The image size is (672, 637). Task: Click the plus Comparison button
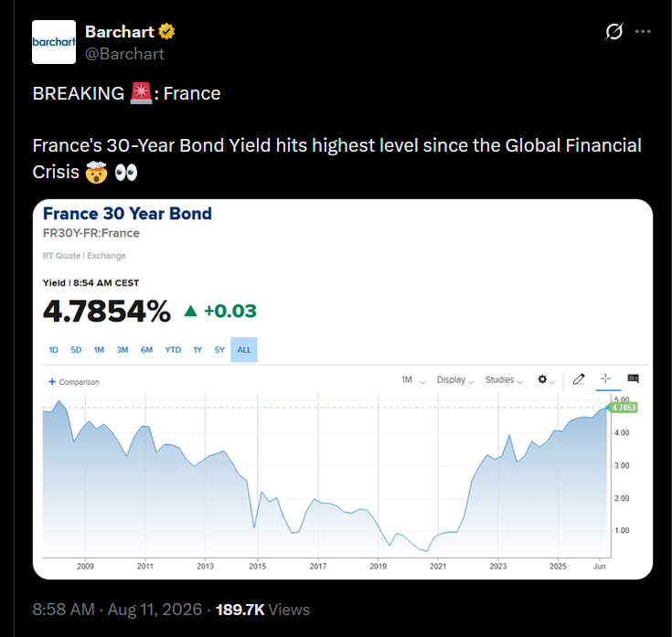[74, 382]
